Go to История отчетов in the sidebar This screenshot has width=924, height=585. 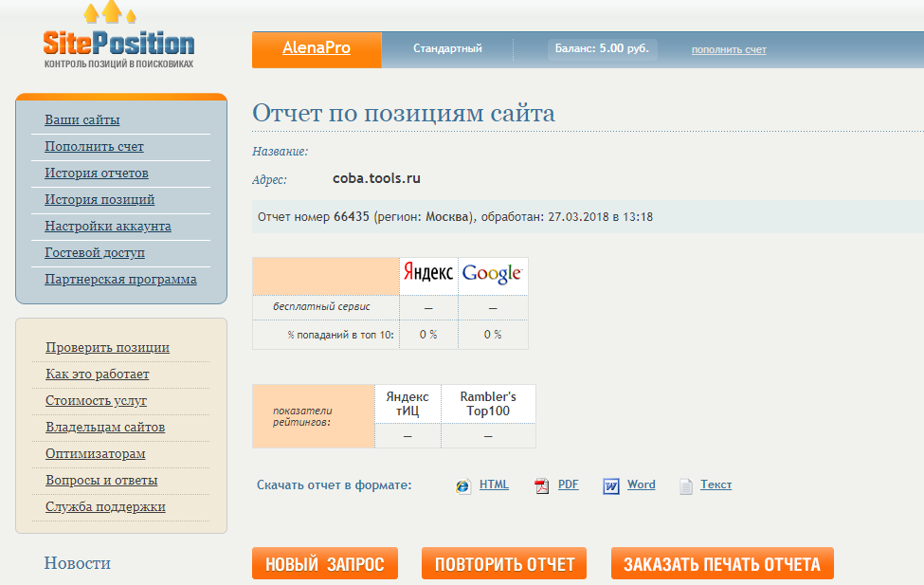pos(96,173)
